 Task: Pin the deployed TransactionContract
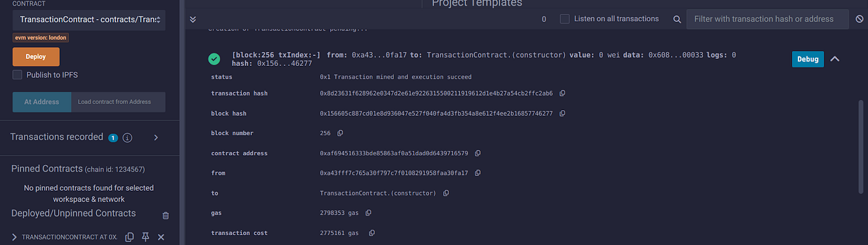click(146, 237)
